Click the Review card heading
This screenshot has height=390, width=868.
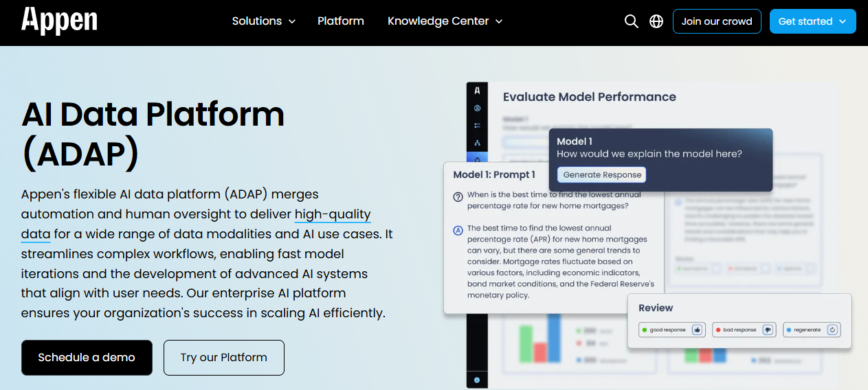[x=656, y=308]
